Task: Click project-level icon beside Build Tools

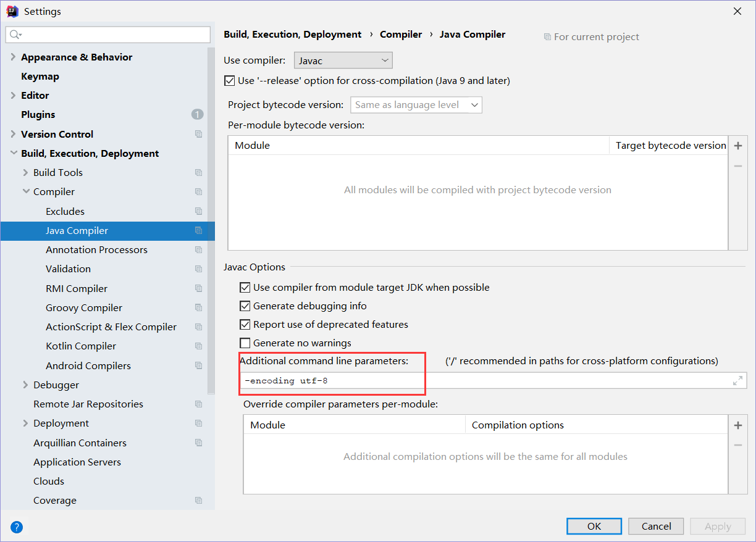Action: [x=198, y=173]
